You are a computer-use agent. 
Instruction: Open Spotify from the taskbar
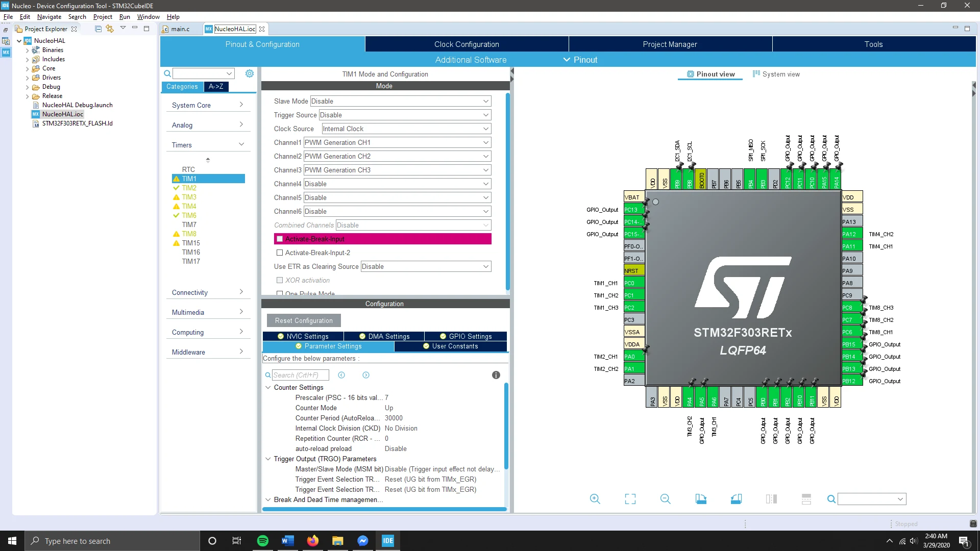point(263,541)
